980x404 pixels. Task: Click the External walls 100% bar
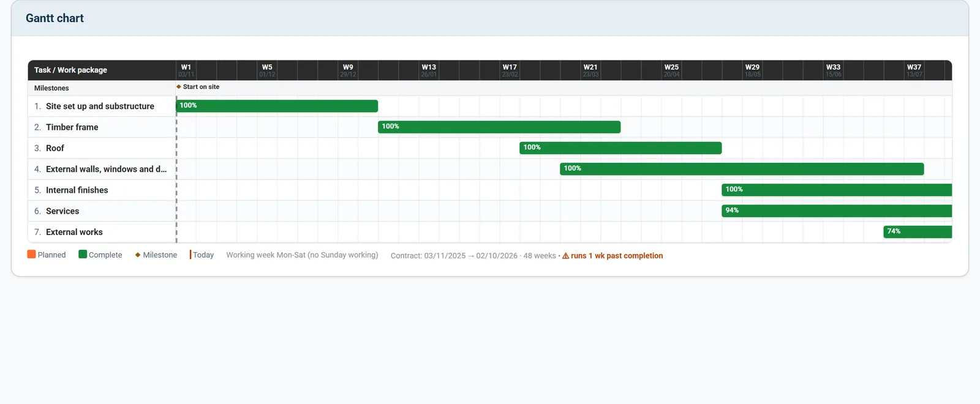pyautogui.click(x=742, y=169)
